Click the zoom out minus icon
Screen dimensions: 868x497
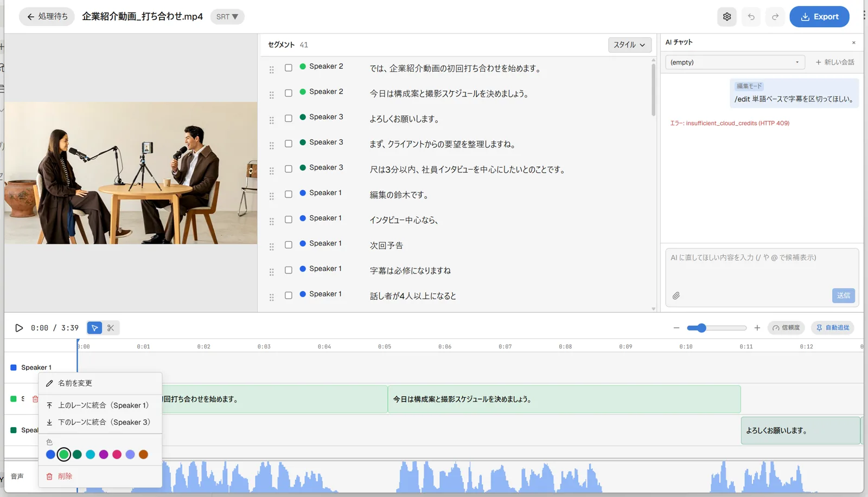pyautogui.click(x=676, y=328)
